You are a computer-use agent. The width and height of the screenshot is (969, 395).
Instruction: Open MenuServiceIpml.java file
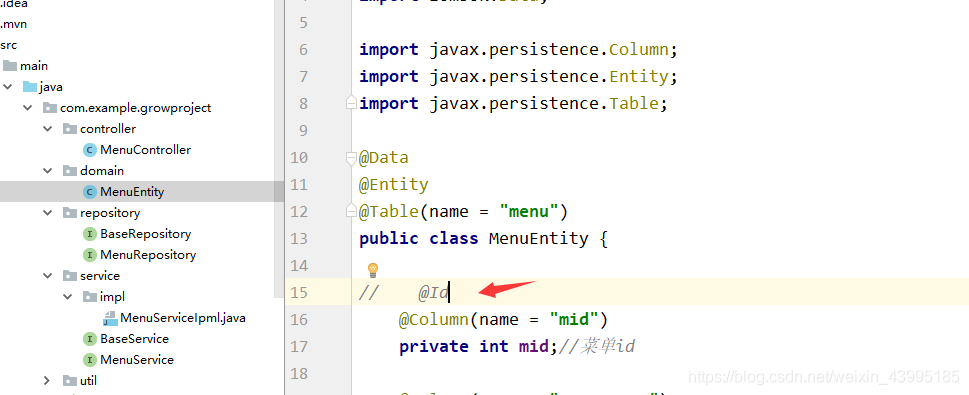[x=182, y=318]
